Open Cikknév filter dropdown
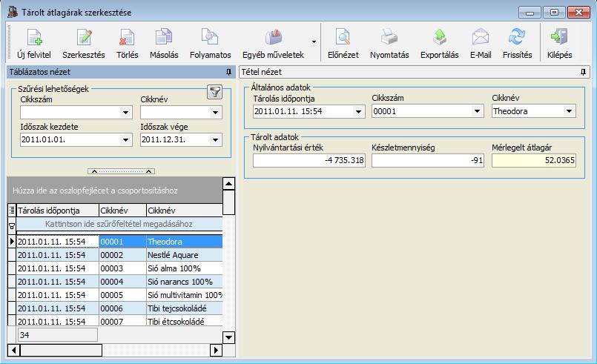This screenshot has height=364, width=597. pyautogui.click(x=215, y=113)
